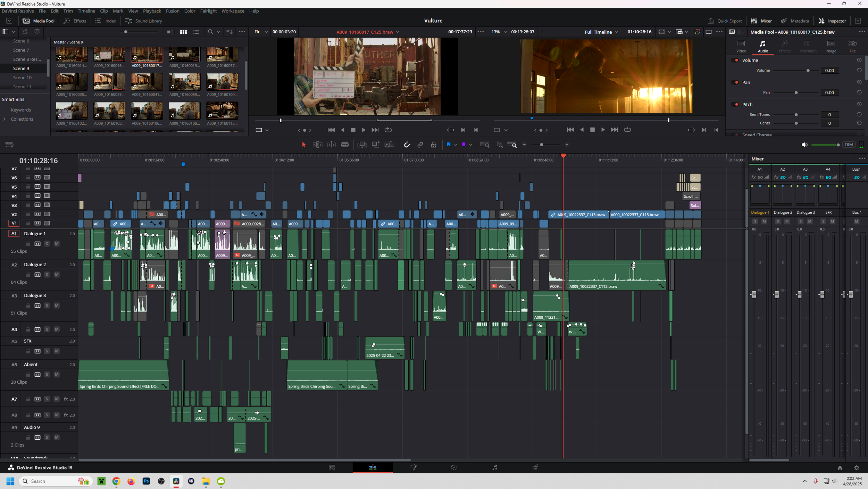Mute the Dialogue 1 track
Viewport: 868px width, 489px height.
tap(57, 244)
